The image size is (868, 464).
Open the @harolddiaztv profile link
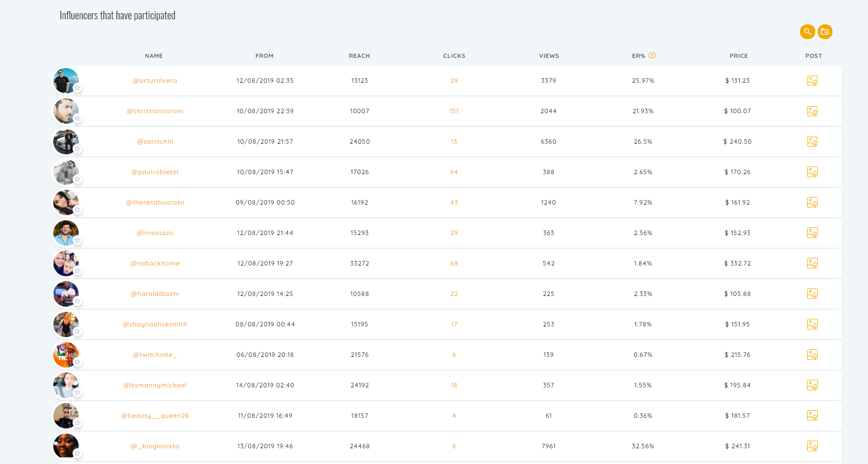tap(155, 294)
